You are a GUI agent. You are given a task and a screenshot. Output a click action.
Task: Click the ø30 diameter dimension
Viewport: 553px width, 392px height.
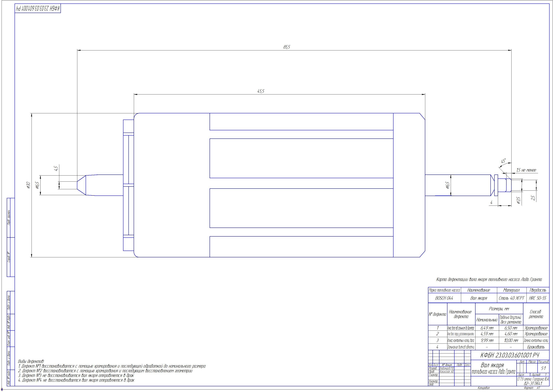pyautogui.click(x=28, y=185)
